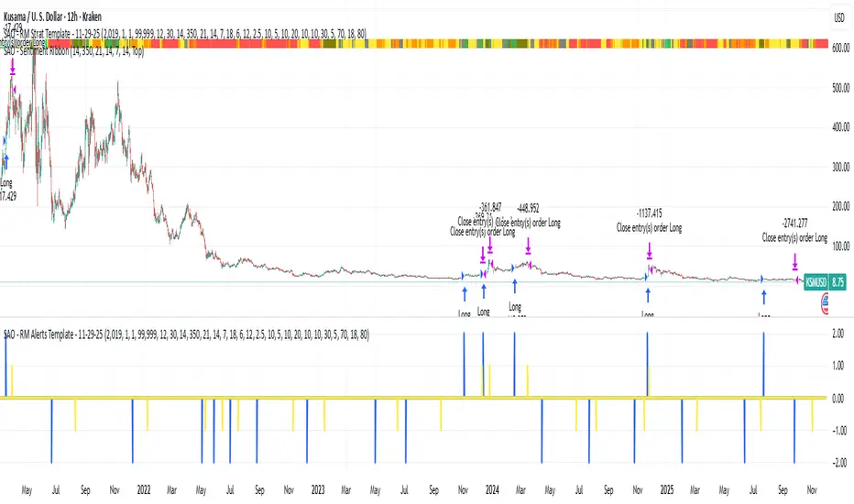Screen dimensions: 854x504
Task: Click the -448.952 trade loss label
Action: tap(528, 208)
